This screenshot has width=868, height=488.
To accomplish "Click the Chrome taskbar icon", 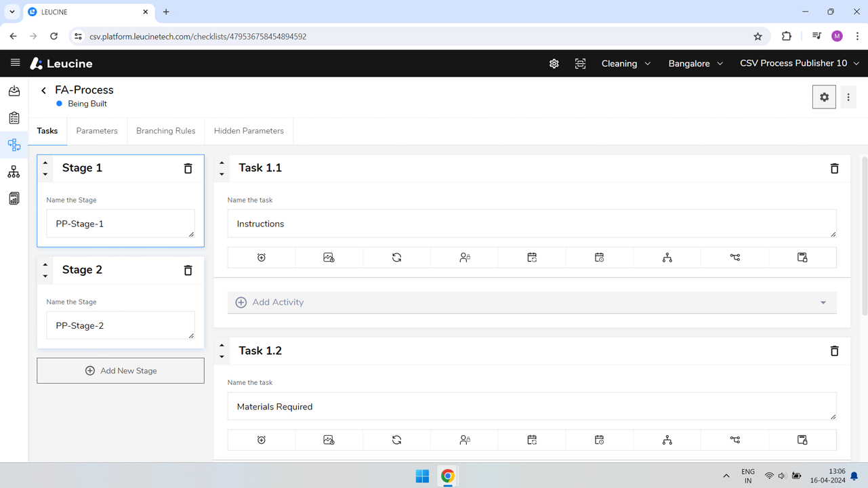I will (x=448, y=476).
